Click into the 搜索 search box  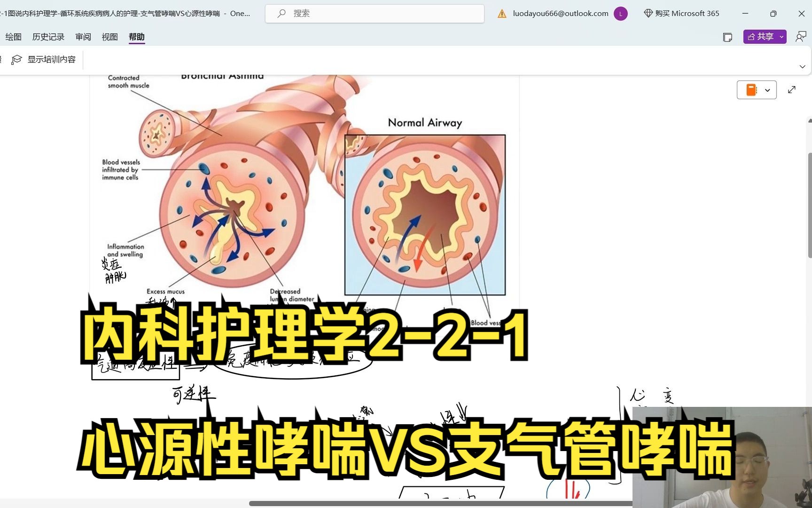click(375, 14)
